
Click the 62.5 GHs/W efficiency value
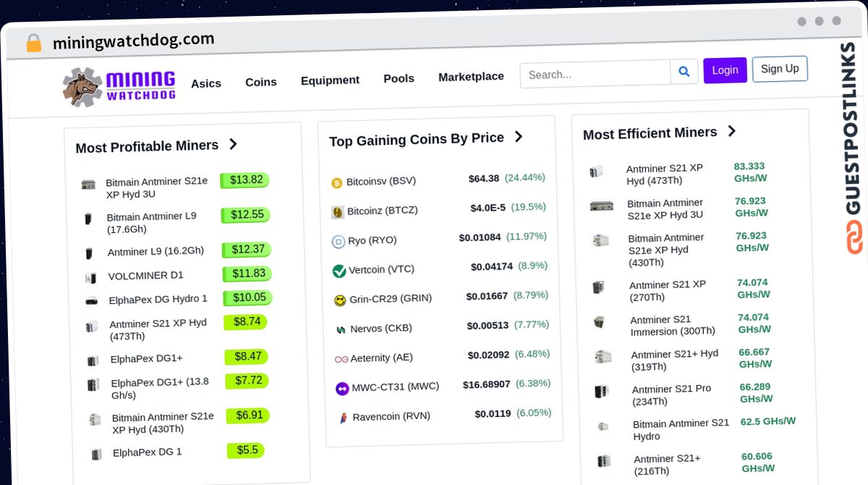click(768, 421)
